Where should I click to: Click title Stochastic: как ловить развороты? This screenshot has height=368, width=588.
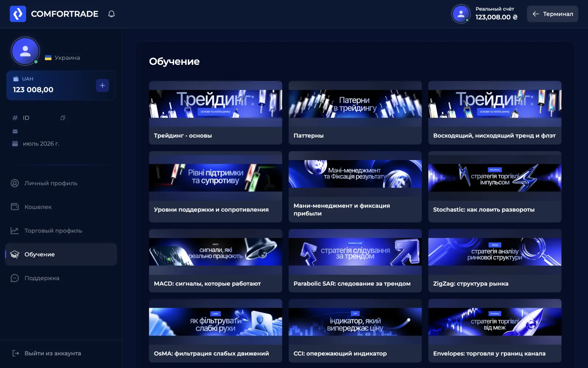click(484, 210)
